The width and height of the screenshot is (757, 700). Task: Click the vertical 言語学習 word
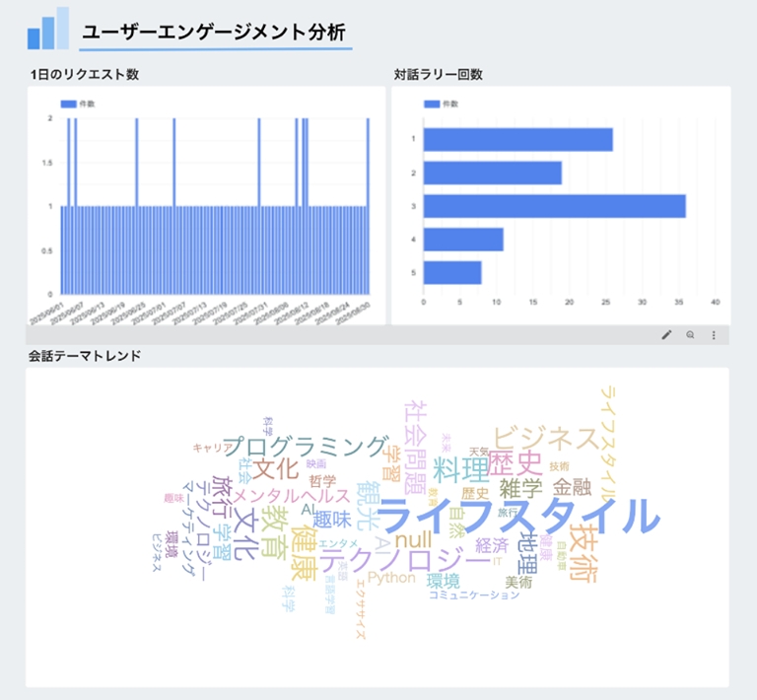coord(330,593)
